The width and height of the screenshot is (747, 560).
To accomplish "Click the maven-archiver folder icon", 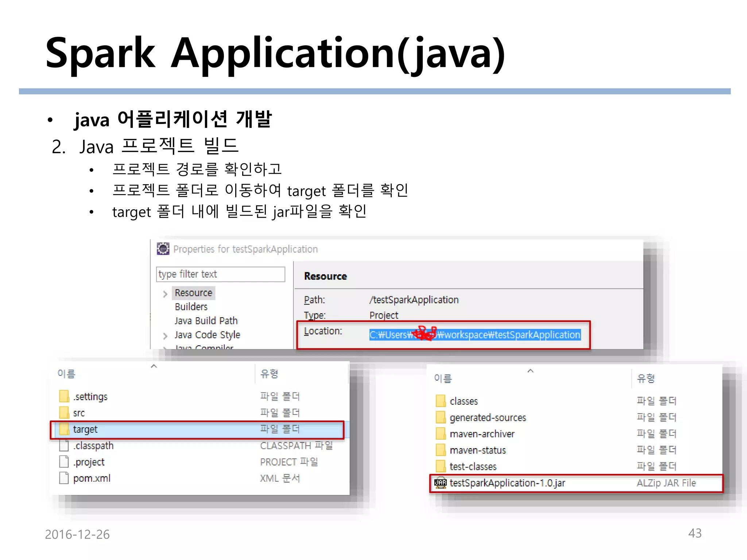I will [x=441, y=434].
